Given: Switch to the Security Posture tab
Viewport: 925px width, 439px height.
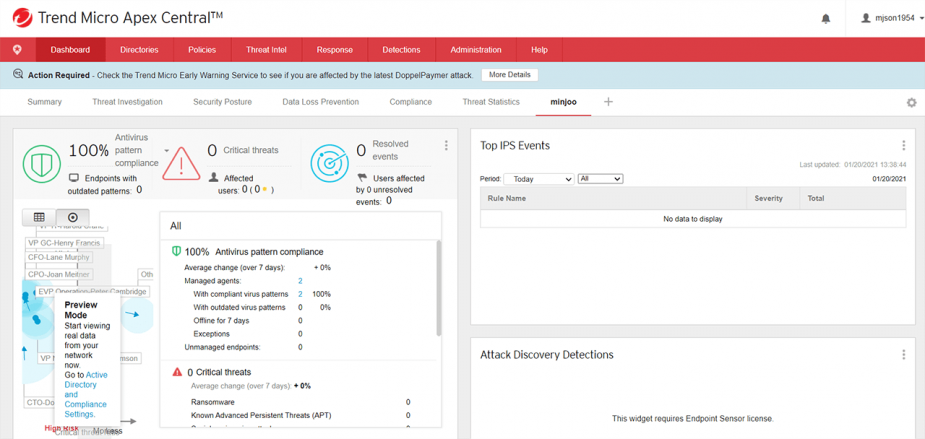Looking at the screenshot, I should coord(222,102).
